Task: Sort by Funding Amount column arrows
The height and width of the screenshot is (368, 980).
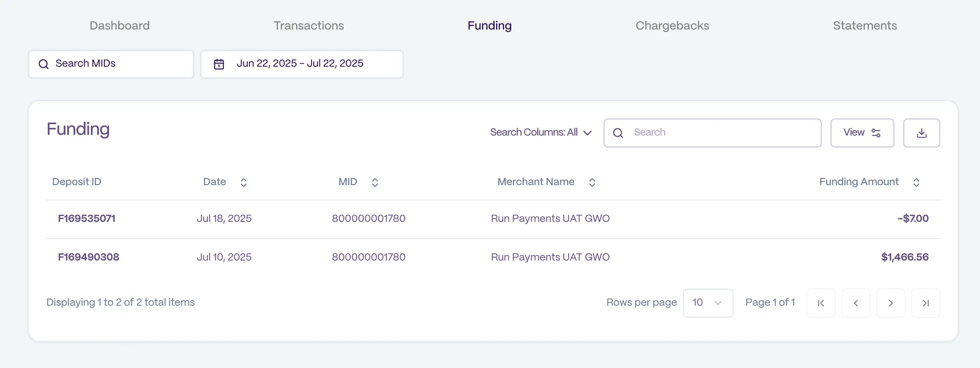Action: tap(916, 183)
